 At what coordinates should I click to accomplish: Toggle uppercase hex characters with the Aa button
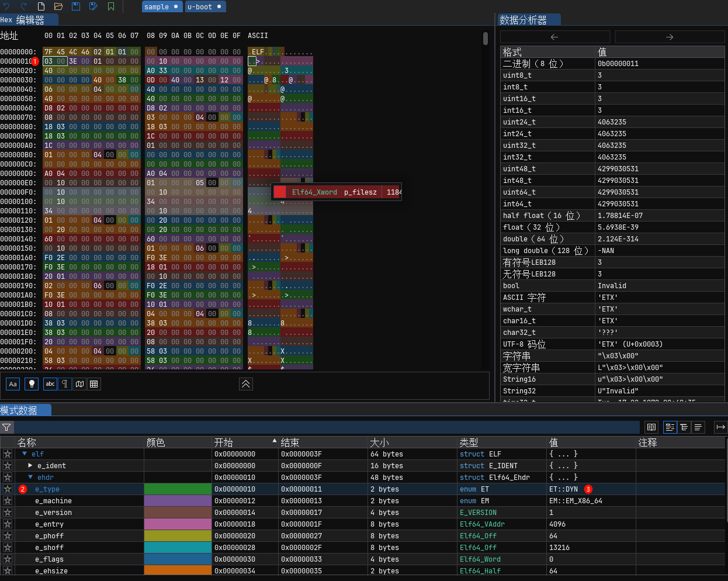13,384
